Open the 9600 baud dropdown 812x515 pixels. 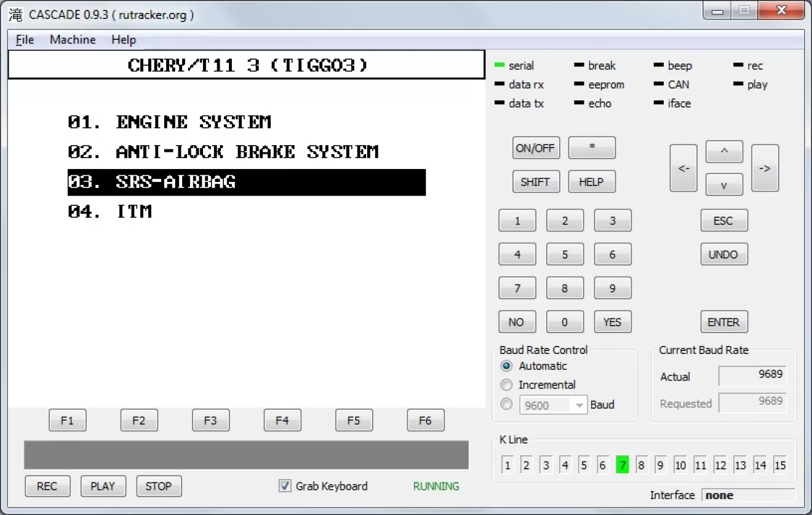point(554,405)
